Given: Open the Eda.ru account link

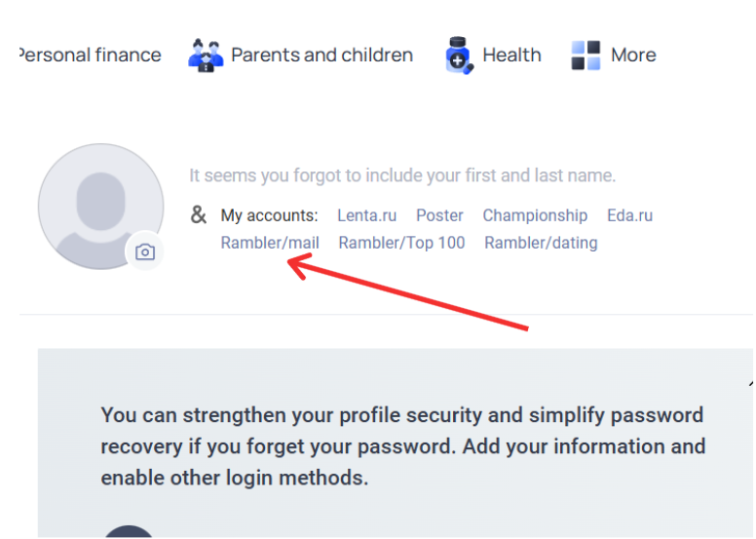Looking at the screenshot, I should pyautogui.click(x=629, y=215).
